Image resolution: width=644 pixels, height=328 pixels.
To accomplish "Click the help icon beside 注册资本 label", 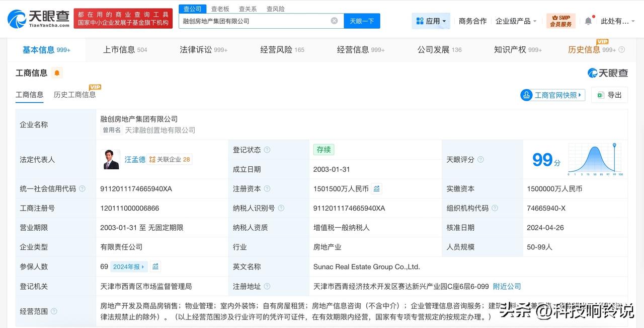I will tap(267, 188).
